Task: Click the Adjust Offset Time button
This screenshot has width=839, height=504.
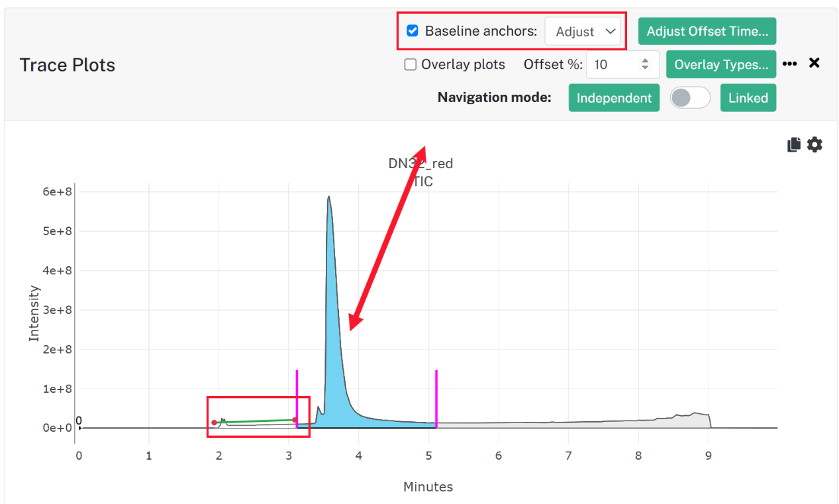Action: (x=707, y=31)
